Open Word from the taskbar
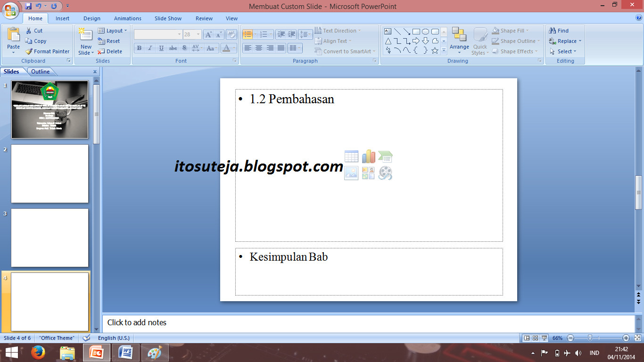 pyautogui.click(x=126, y=353)
